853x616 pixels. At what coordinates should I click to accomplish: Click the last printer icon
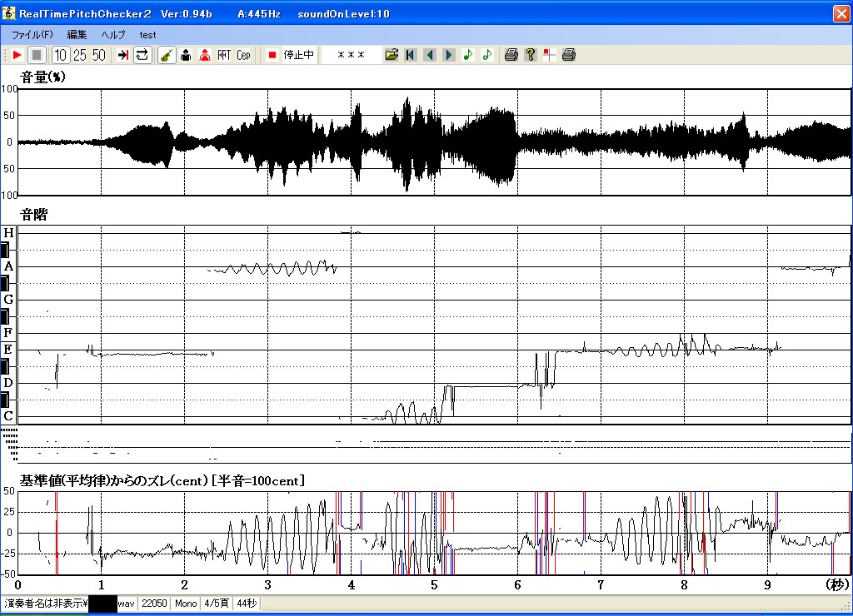point(568,55)
